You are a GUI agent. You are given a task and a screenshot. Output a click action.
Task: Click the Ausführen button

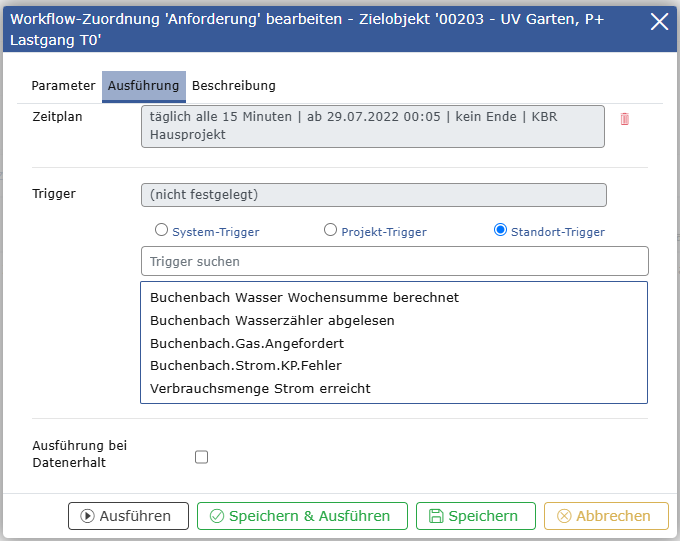coord(128,516)
